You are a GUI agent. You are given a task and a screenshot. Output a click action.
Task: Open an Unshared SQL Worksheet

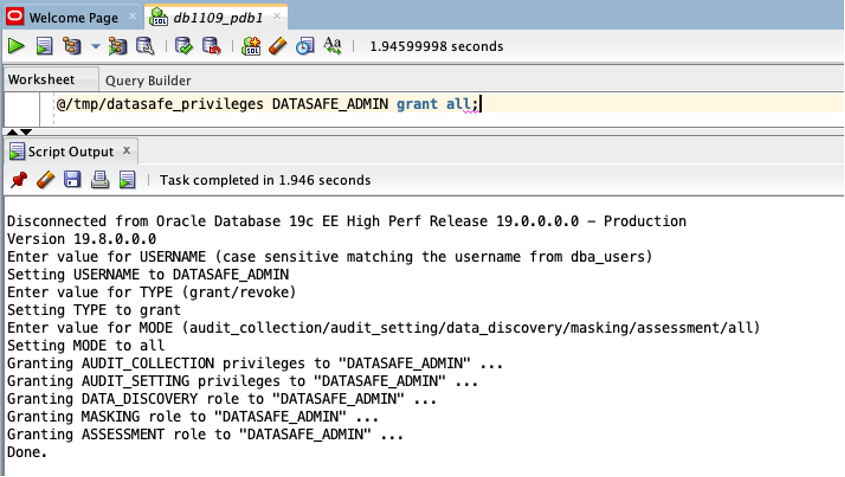(251, 46)
